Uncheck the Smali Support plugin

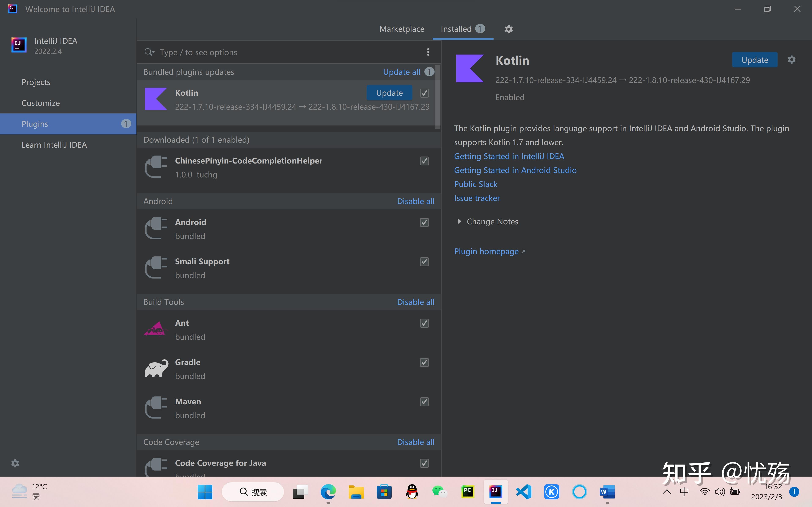click(424, 262)
